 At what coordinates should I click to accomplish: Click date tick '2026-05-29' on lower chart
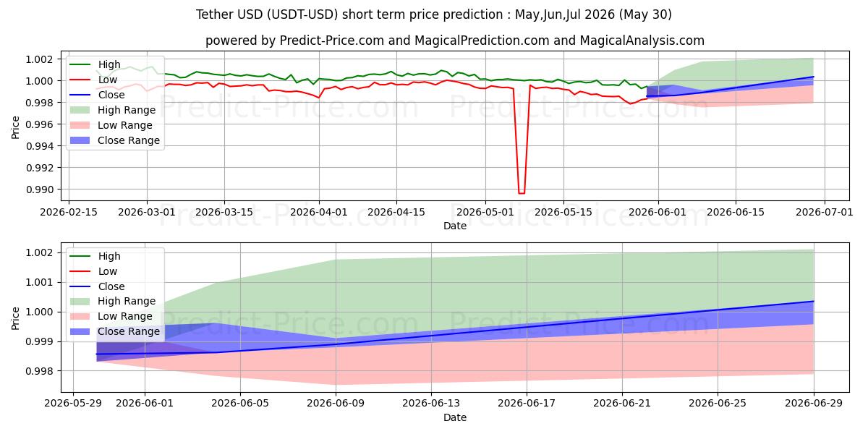(x=73, y=403)
